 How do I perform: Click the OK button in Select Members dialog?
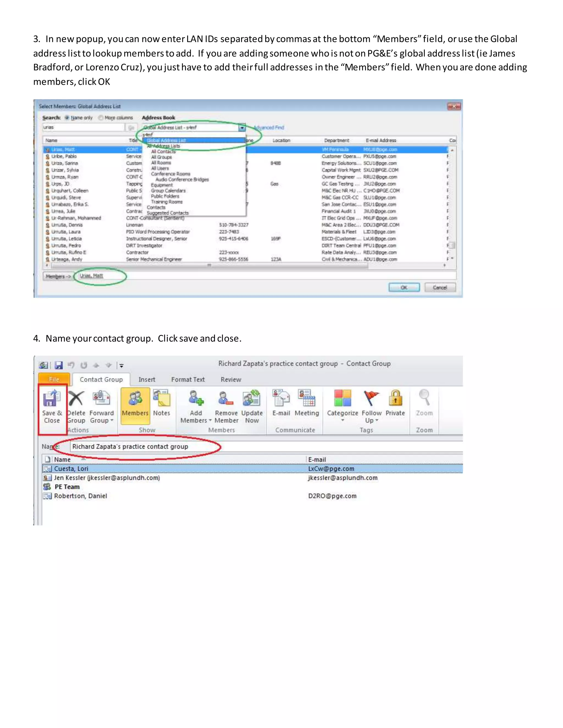404,287
